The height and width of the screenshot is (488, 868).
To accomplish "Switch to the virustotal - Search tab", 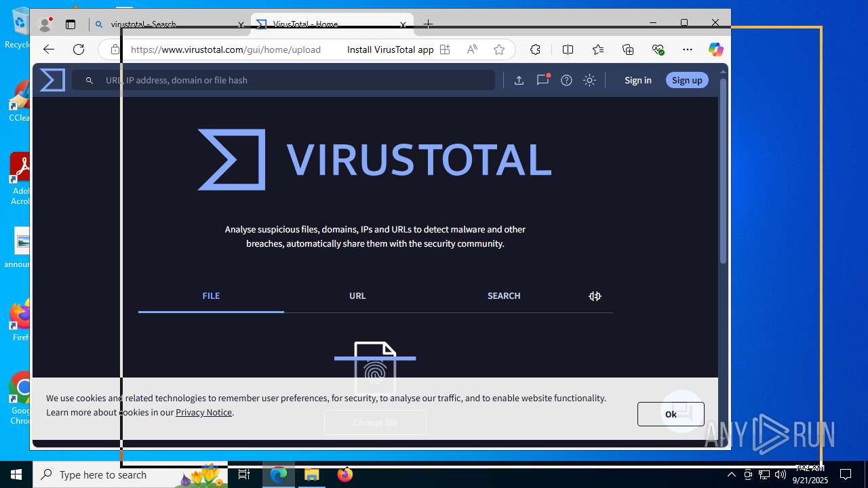I will coord(170,24).
